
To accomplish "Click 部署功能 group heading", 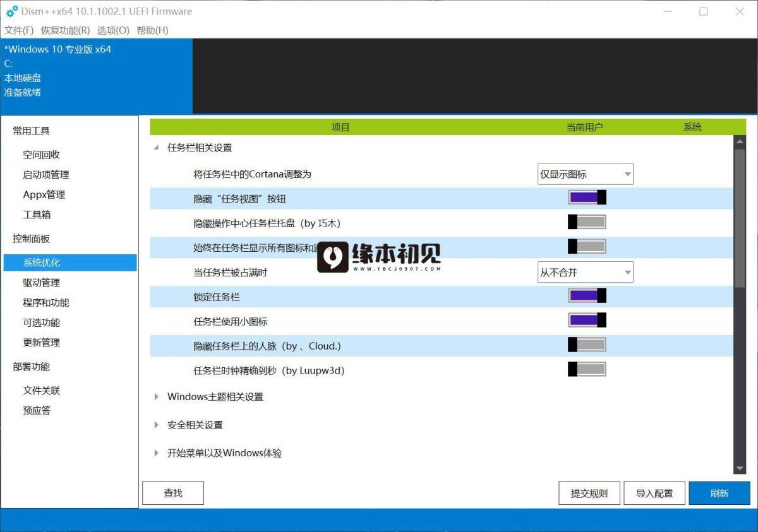I will [32, 367].
